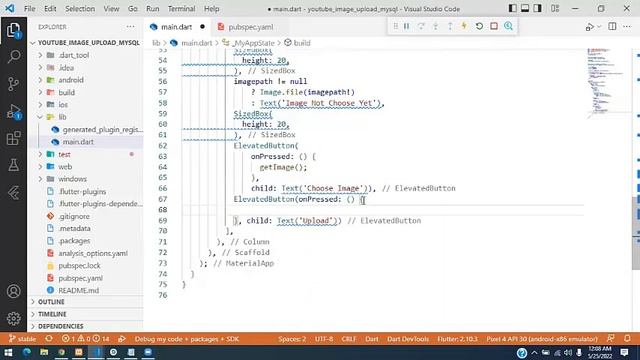Expand the DEPENDENCIES section
Viewport: 640px width, 360px height.
pos(86,327)
